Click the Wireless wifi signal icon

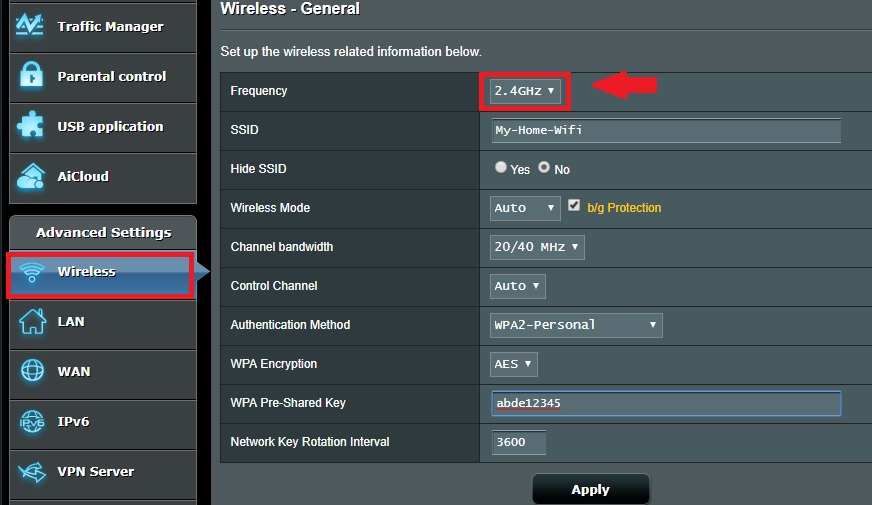coord(32,272)
